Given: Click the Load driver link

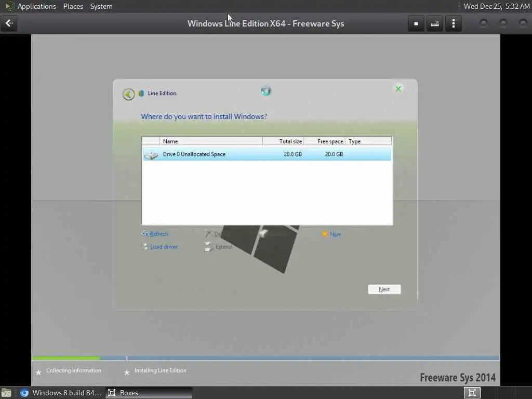Looking at the screenshot, I should tap(164, 247).
